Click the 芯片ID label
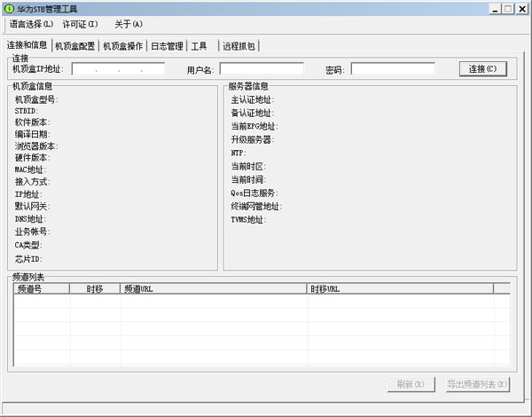The height and width of the screenshot is (417, 532). click(28, 259)
